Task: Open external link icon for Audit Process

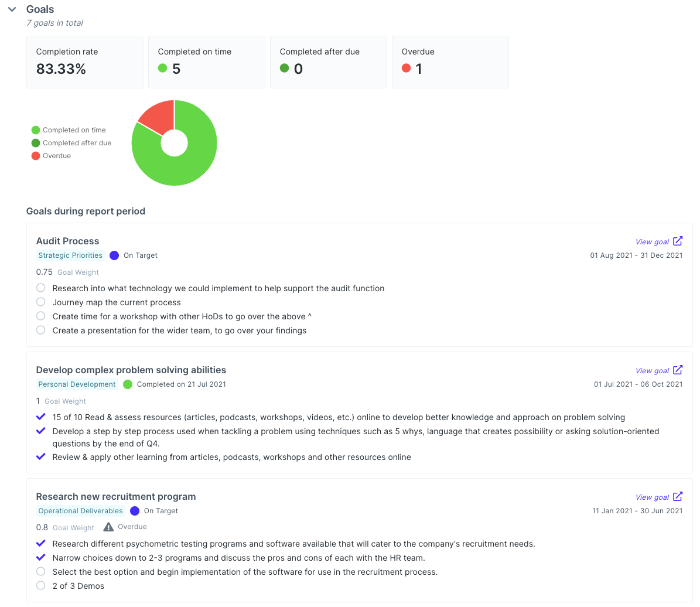Action: point(678,241)
